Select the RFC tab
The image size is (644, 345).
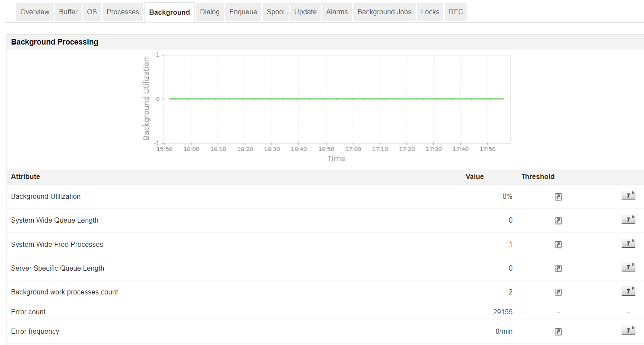[x=456, y=12]
